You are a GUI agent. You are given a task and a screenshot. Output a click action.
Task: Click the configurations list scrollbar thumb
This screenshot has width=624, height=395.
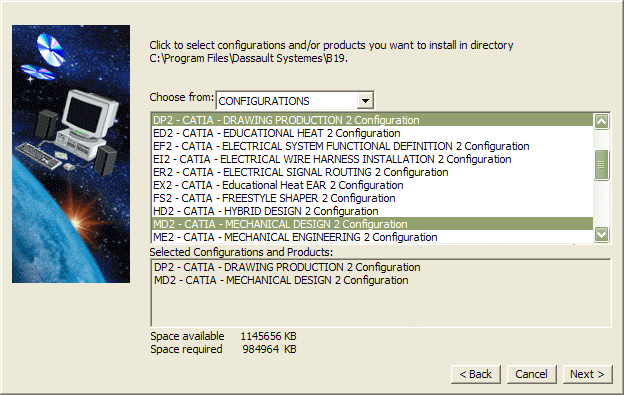pos(601,165)
